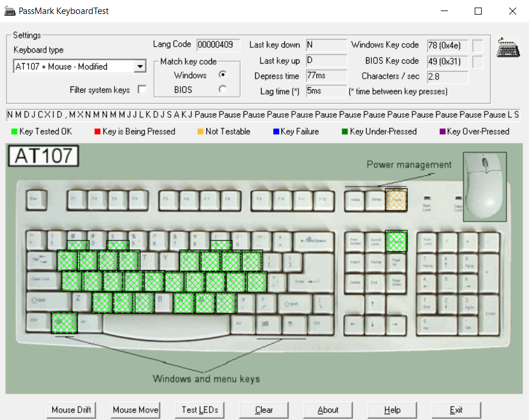Click the untested T key

149,261
